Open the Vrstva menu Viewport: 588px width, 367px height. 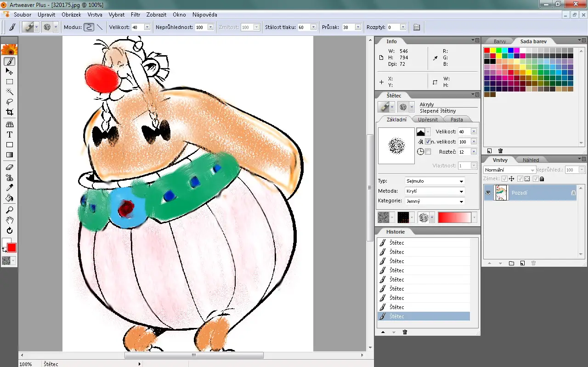pos(95,15)
